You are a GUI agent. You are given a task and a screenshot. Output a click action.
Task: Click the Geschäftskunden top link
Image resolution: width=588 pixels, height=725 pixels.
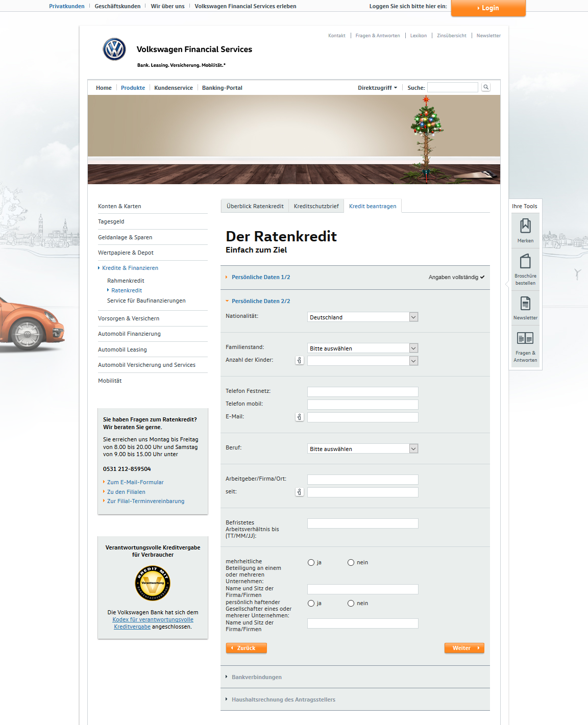[117, 6]
